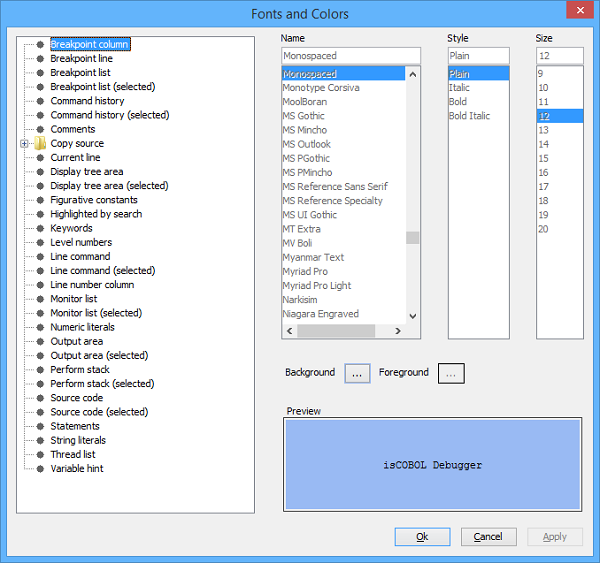
Task: Select Breakpoint line in the tree
Action: coord(81,59)
